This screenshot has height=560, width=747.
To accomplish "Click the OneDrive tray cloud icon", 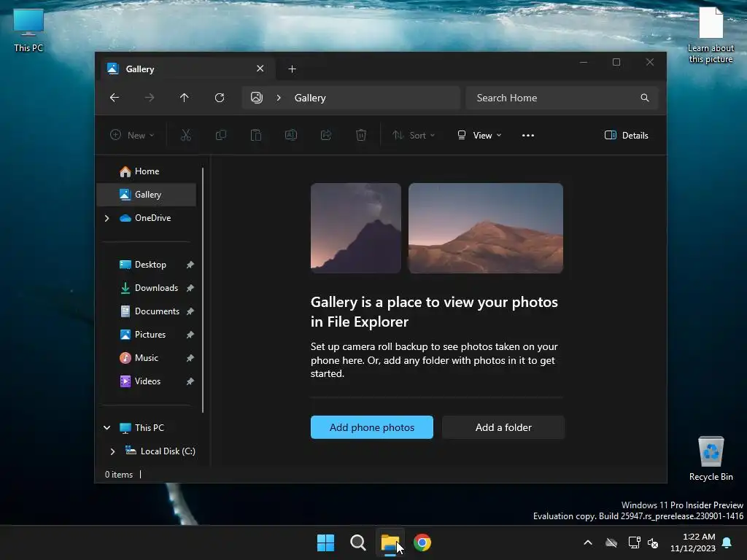I will coord(611,542).
